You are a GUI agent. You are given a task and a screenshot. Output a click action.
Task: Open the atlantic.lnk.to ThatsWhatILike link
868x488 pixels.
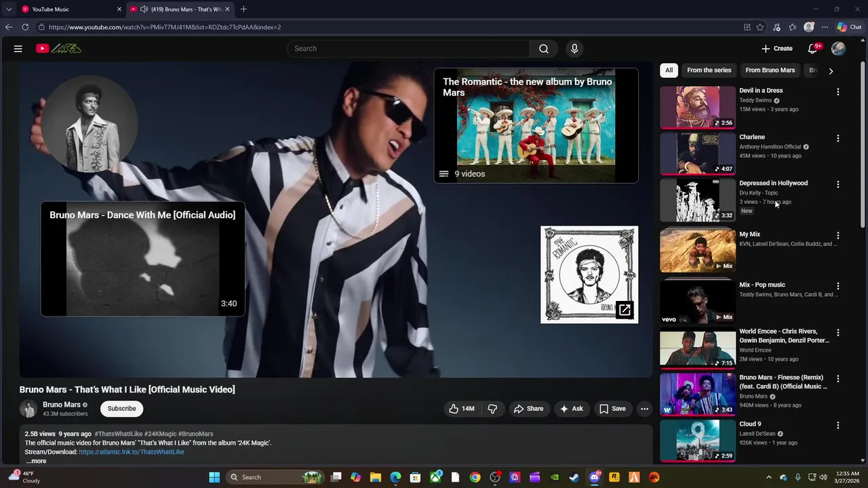[131, 452]
